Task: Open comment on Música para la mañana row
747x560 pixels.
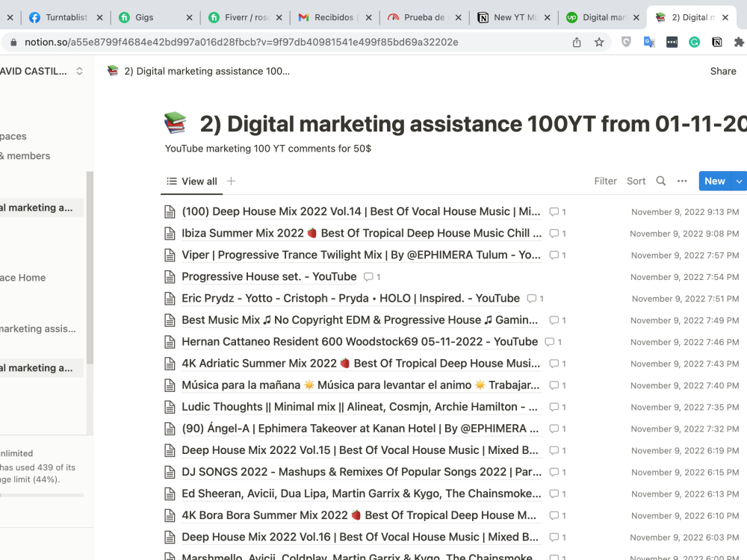Action: click(557, 385)
